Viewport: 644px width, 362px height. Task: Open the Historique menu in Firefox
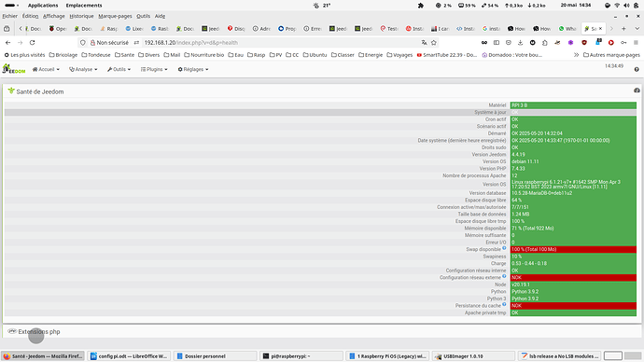tap(81, 16)
